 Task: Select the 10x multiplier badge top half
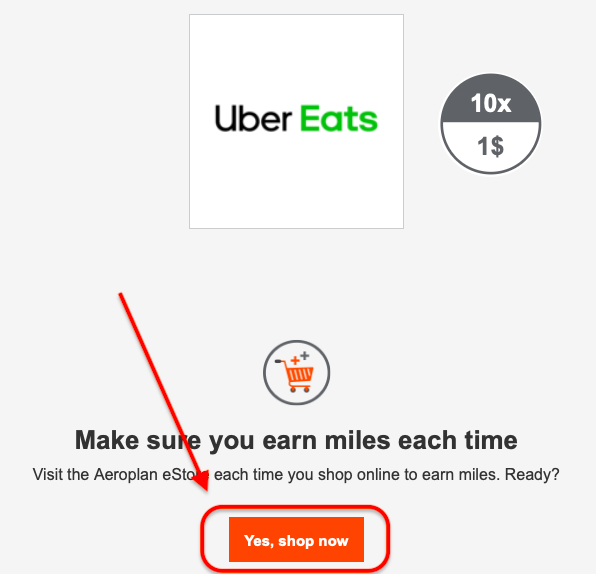click(x=491, y=99)
